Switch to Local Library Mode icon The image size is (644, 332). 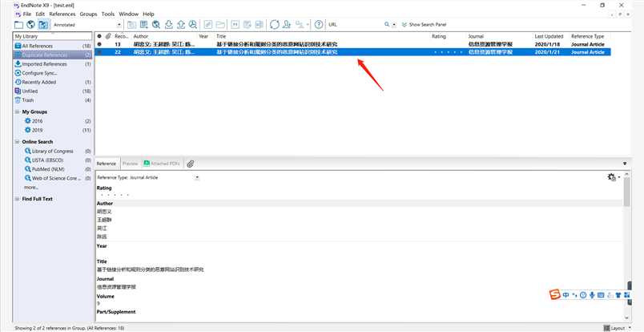[x=19, y=25]
